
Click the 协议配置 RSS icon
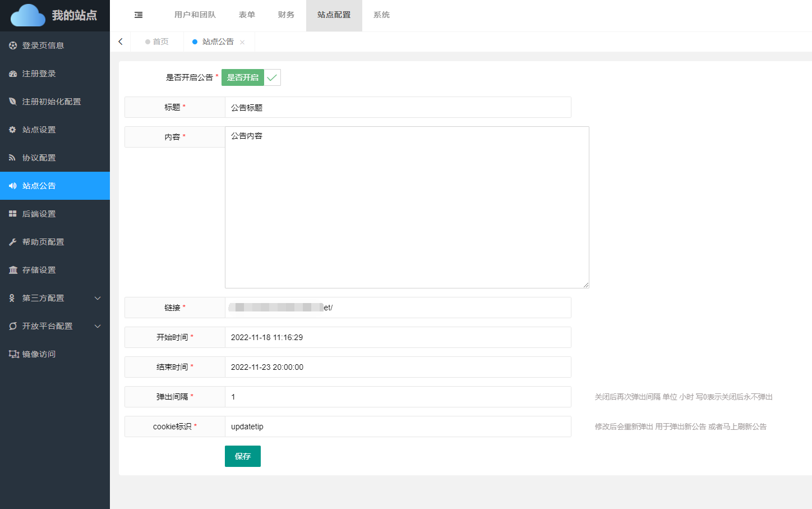click(13, 158)
